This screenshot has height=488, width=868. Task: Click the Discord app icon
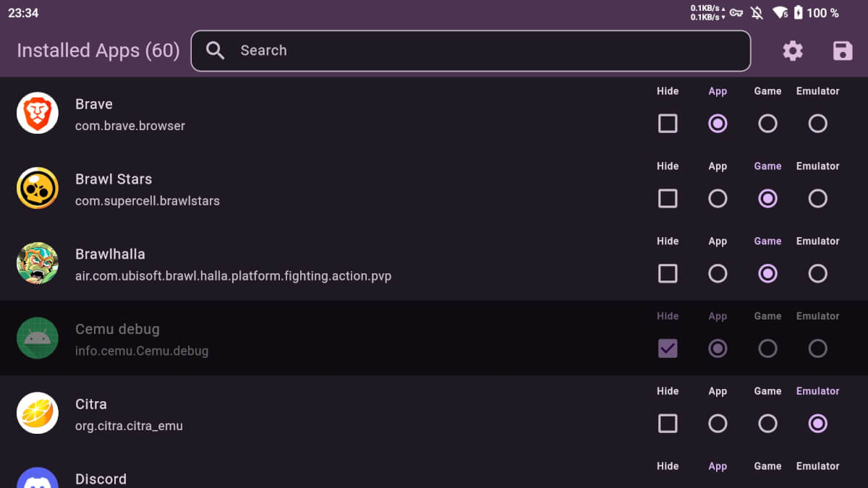coord(38,478)
